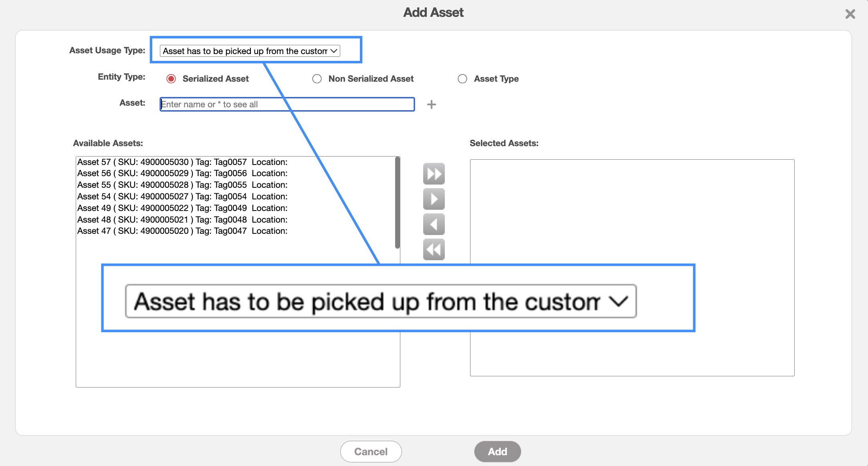This screenshot has height=466, width=868.
Task: Select the Asset Type radio option
Action: [462, 79]
